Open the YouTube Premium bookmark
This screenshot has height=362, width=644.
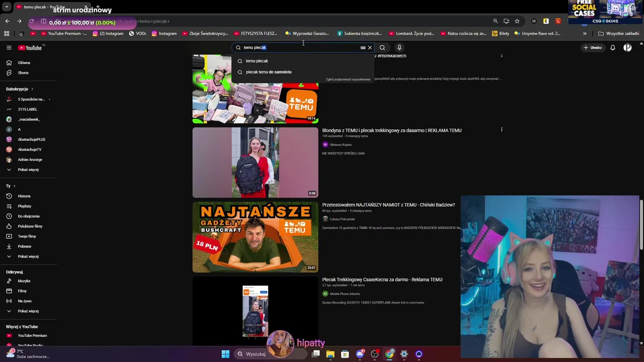tap(63, 34)
